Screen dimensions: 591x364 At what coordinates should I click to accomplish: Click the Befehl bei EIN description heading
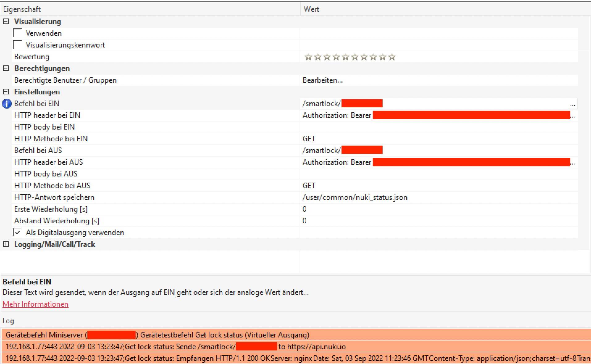pos(27,282)
